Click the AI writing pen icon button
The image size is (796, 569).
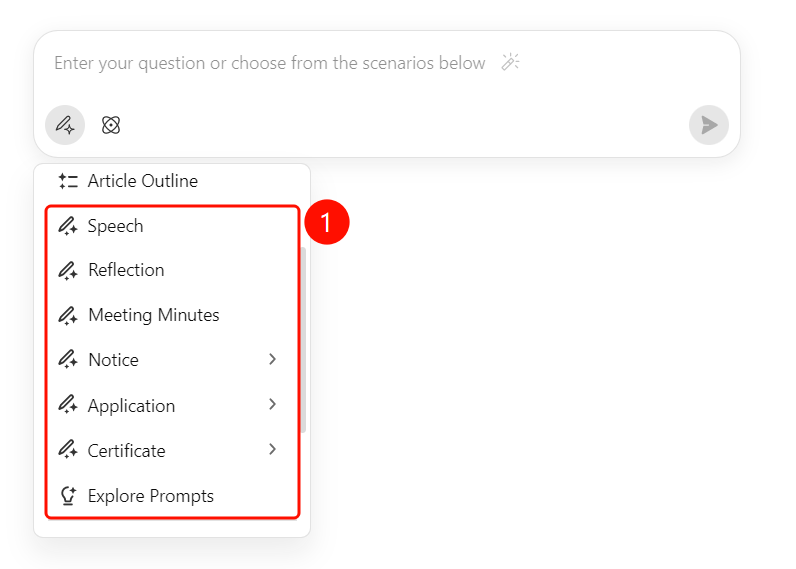point(65,125)
